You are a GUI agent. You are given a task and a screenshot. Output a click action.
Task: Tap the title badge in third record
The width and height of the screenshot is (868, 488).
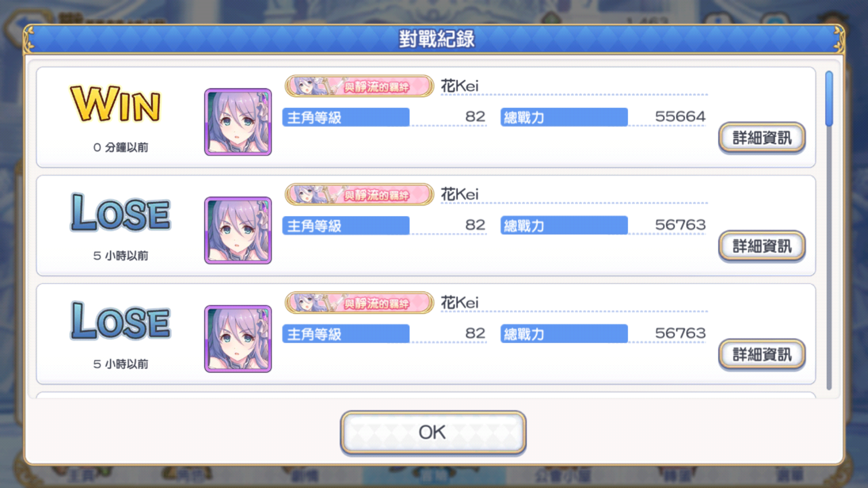359,303
